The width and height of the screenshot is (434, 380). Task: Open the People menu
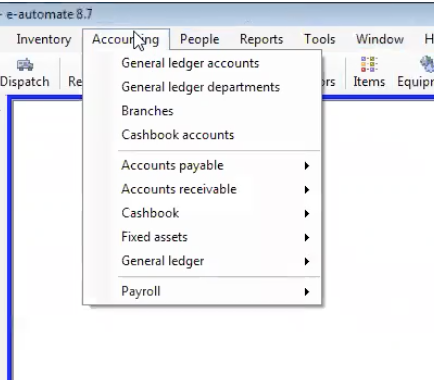pyautogui.click(x=199, y=39)
